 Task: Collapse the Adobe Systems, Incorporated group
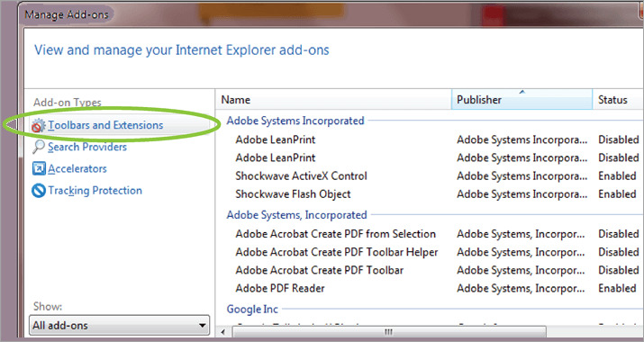click(296, 215)
